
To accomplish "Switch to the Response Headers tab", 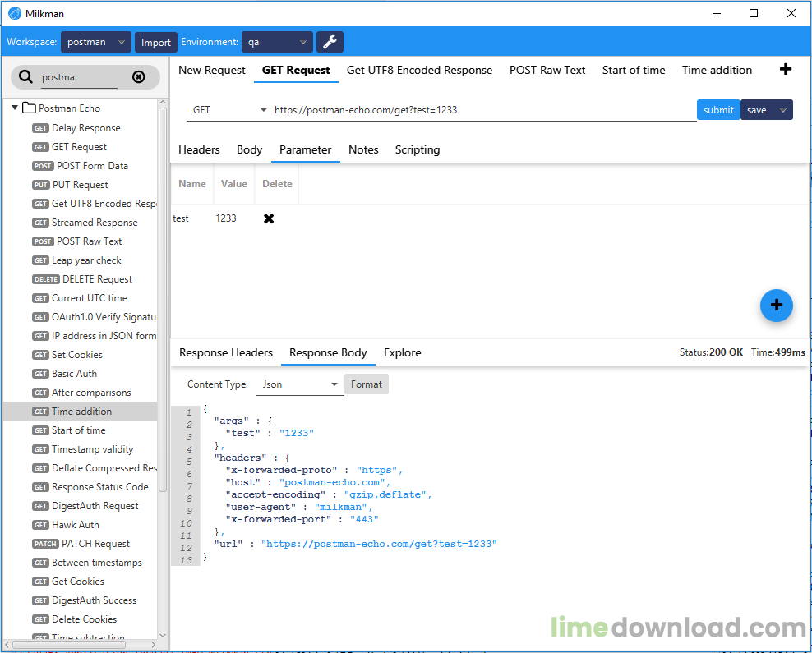I will tap(226, 352).
